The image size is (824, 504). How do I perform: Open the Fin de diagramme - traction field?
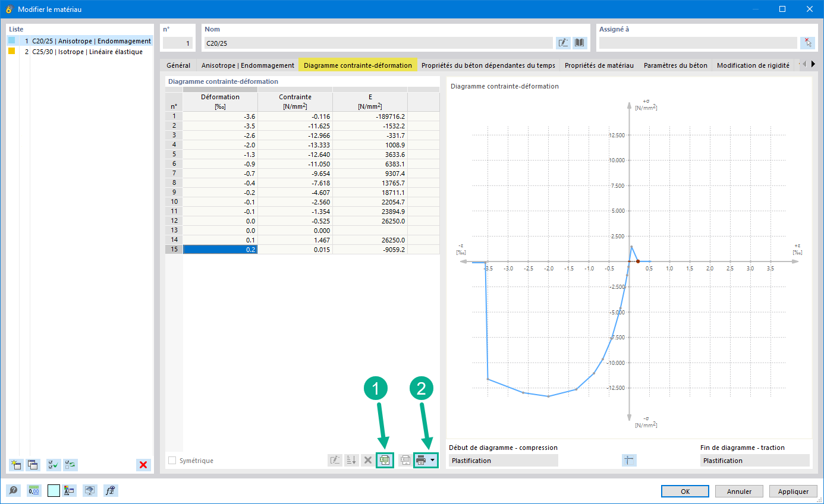pos(755,461)
